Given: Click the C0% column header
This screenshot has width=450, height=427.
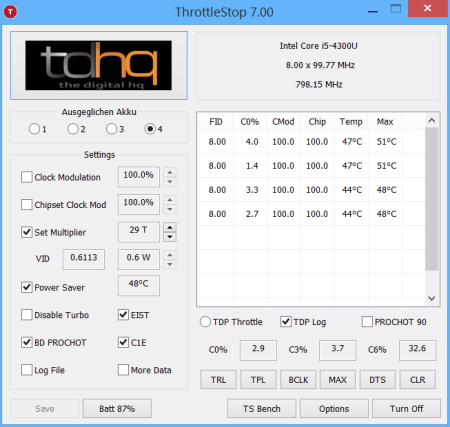Looking at the screenshot, I should pos(250,122).
